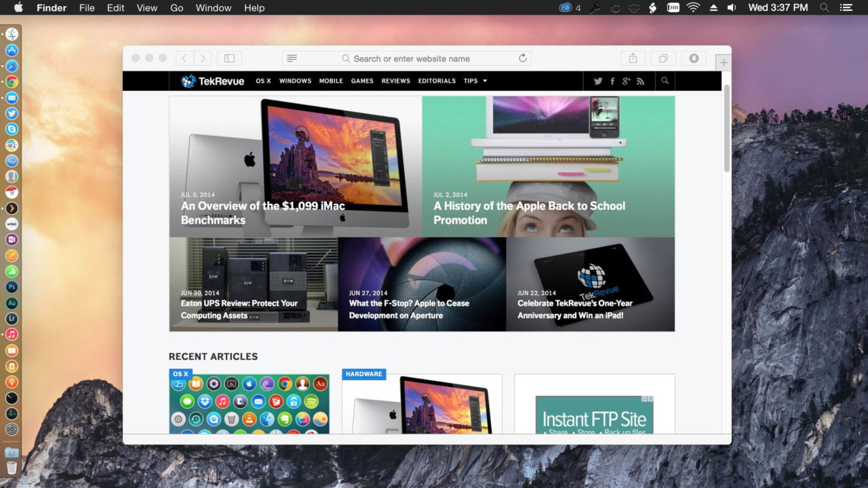Open the Instant FTP Site ad
The width and height of the screenshot is (868, 488).
[x=594, y=415]
